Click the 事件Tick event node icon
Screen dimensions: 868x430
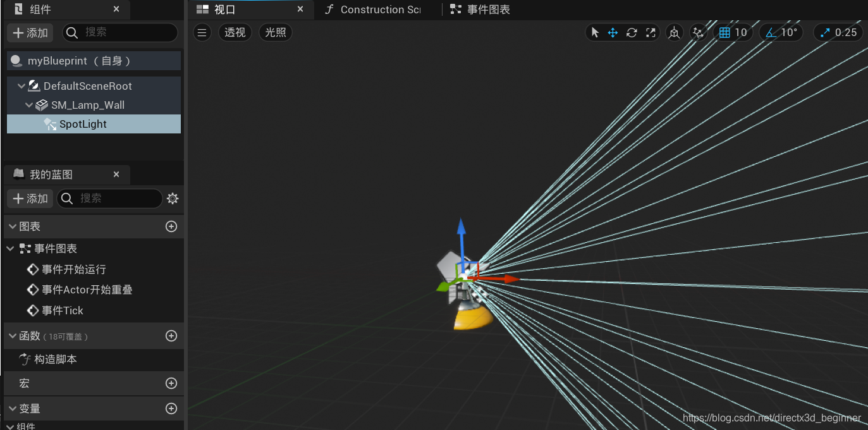tap(33, 310)
